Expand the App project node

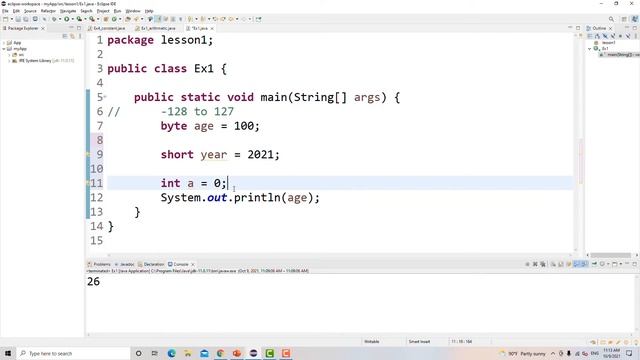pyautogui.click(x=4, y=42)
